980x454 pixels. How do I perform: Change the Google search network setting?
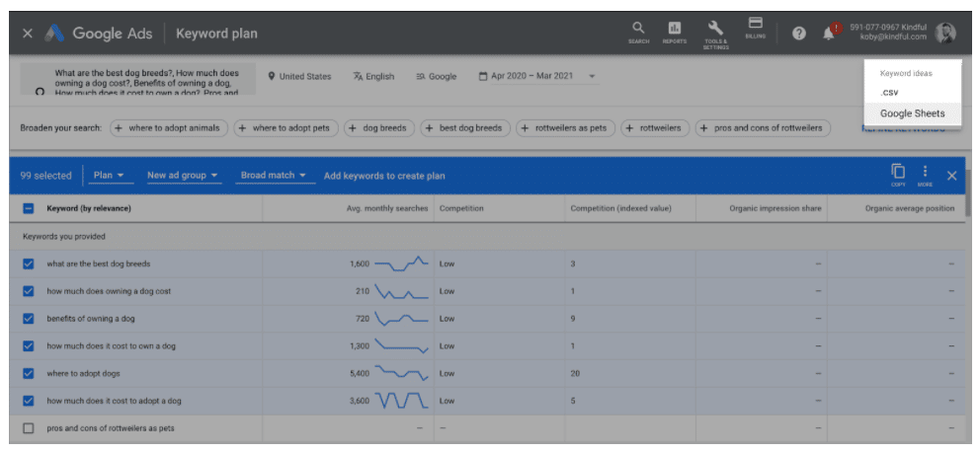437,76
